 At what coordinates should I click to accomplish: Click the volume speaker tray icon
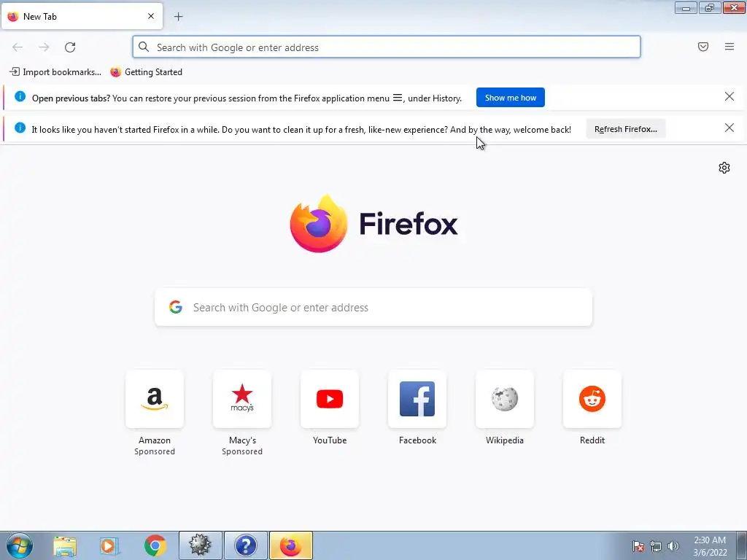coord(673,546)
